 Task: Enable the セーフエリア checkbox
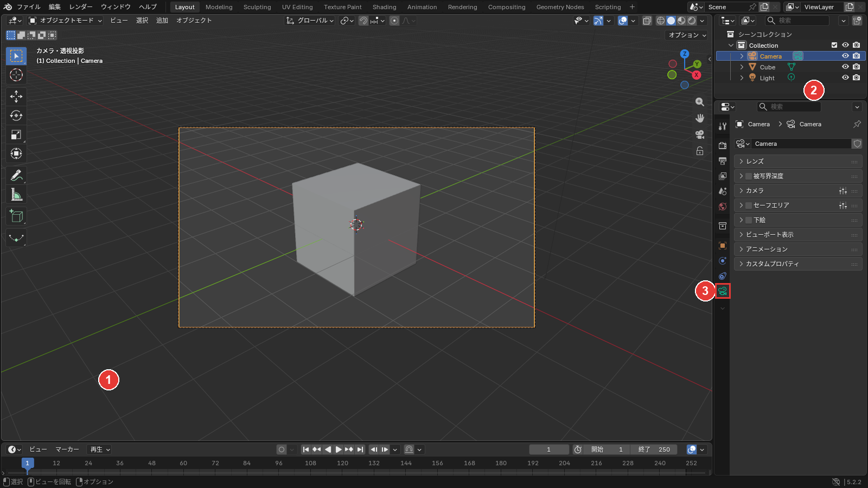(749, 206)
